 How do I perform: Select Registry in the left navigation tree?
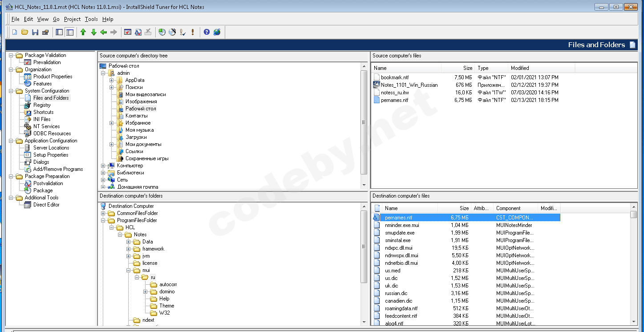42,105
